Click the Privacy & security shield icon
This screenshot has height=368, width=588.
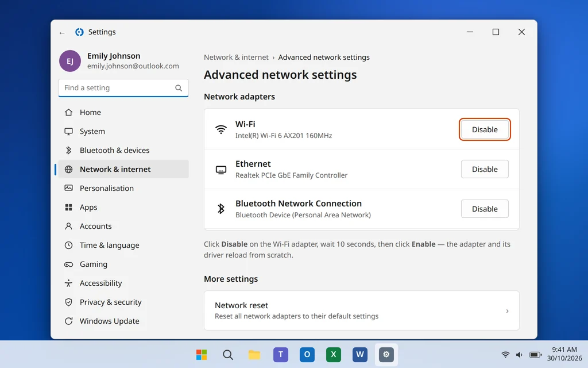[68, 302]
